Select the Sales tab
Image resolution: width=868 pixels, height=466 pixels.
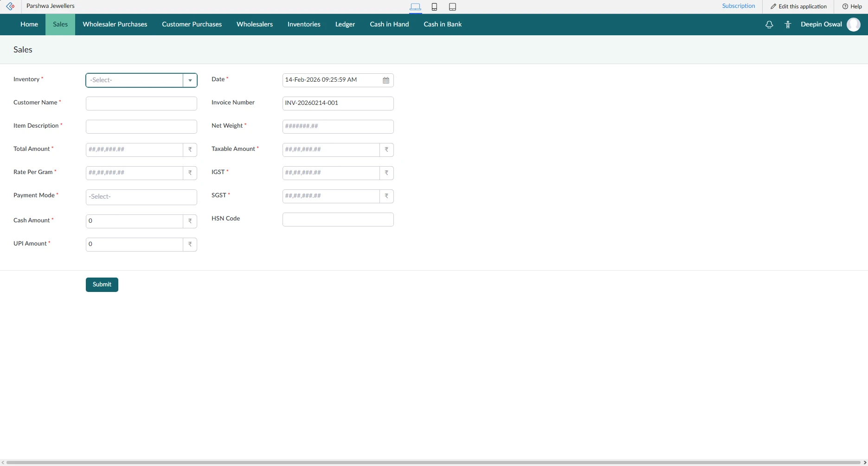pos(60,25)
